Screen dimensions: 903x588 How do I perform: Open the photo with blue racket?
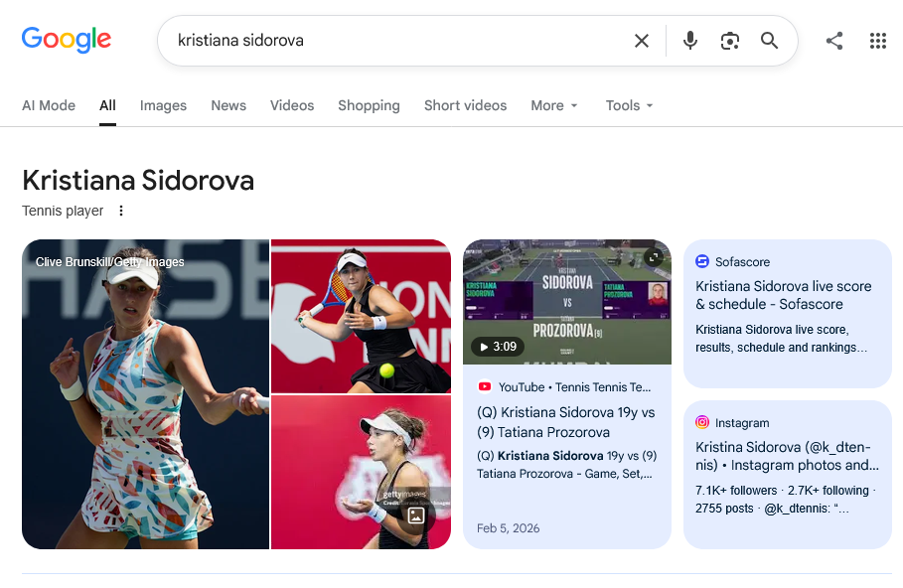pos(361,316)
